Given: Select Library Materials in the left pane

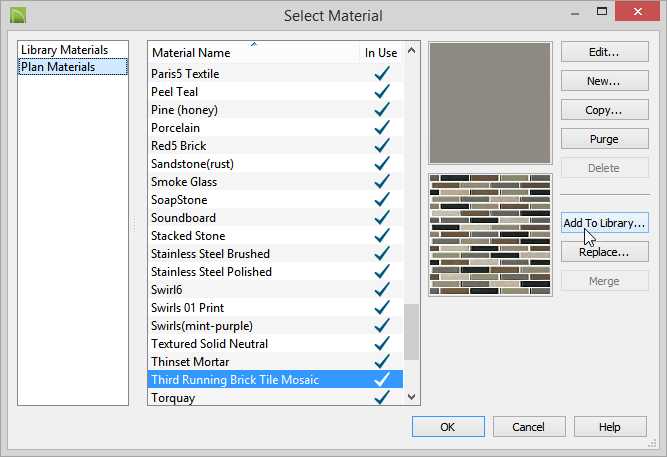Looking at the screenshot, I should (x=65, y=50).
